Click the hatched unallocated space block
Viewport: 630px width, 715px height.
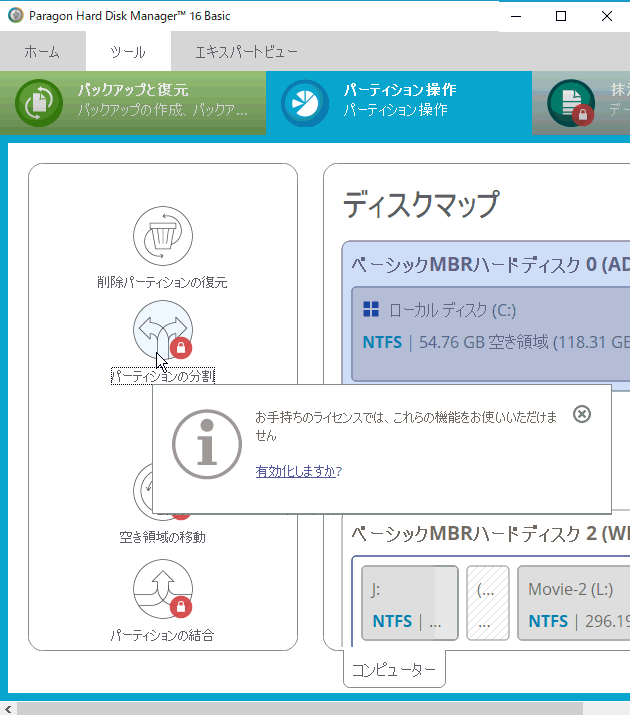click(x=487, y=602)
